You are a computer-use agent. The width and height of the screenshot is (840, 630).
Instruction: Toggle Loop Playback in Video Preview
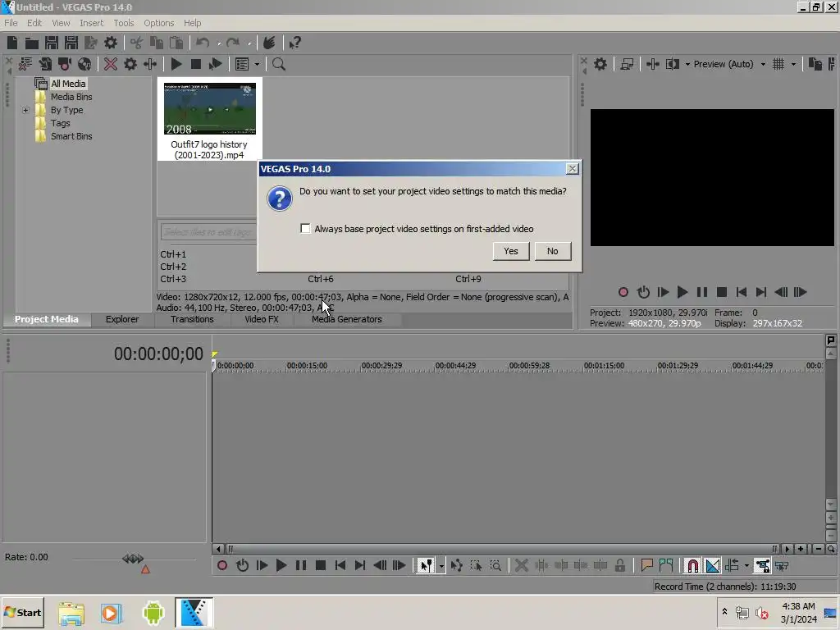point(643,293)
